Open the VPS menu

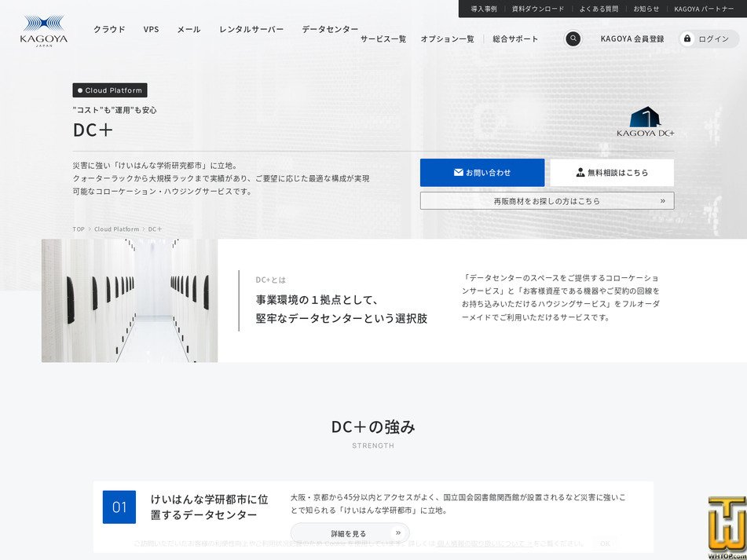coord(151,29)
